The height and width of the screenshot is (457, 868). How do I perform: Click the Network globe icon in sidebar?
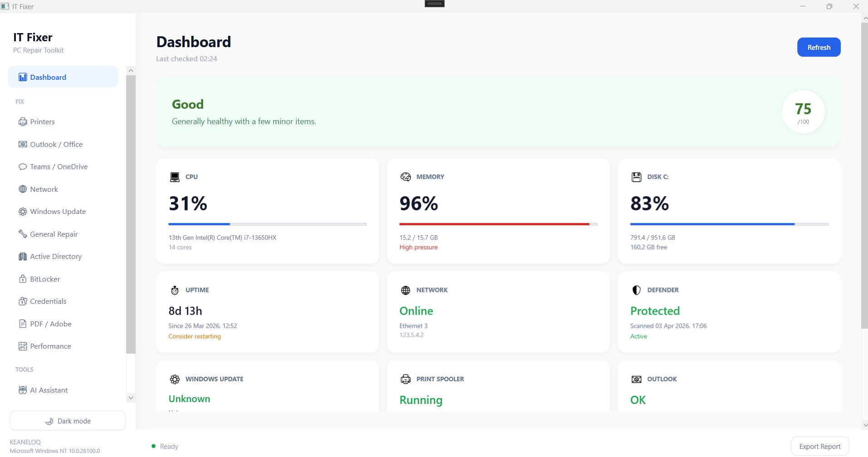click(23, 189)
